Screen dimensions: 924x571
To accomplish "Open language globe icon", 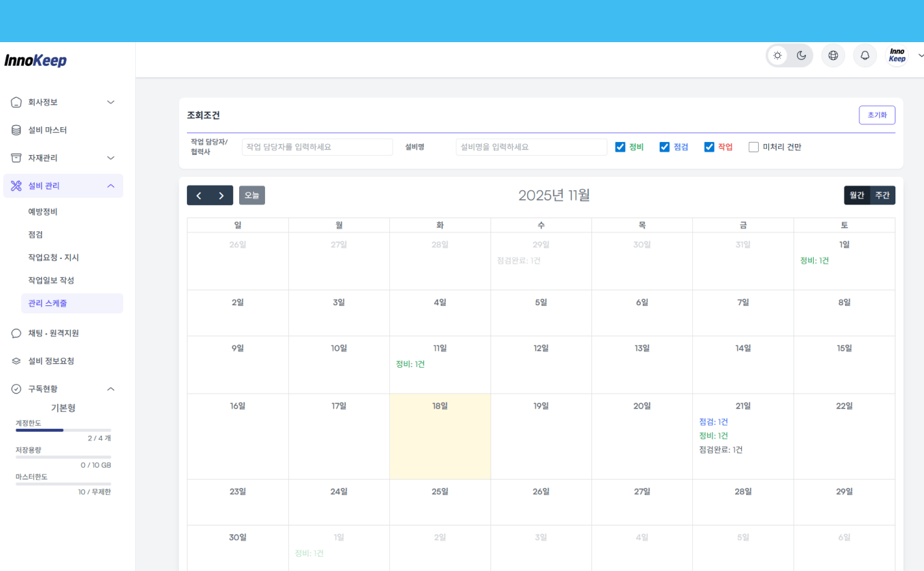I will [x=833, y=56].
